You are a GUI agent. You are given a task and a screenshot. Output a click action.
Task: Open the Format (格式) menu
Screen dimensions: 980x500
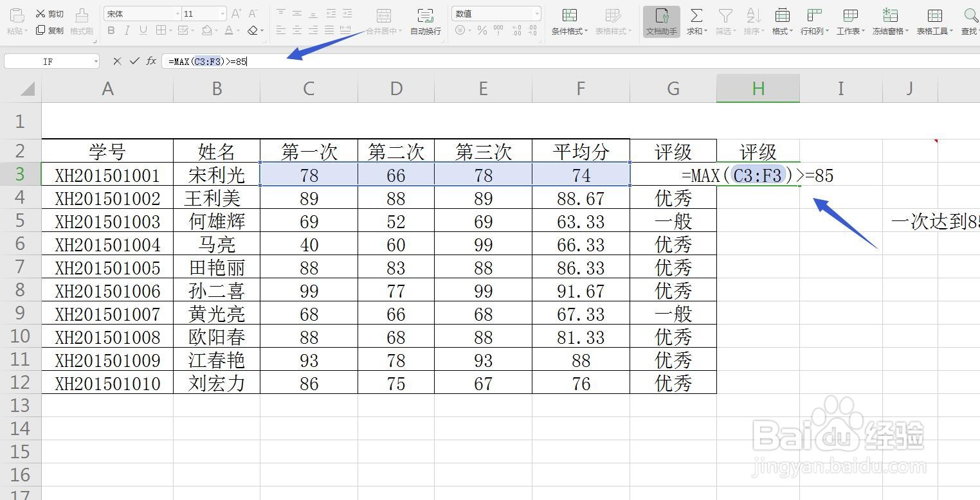pos(782,21)
